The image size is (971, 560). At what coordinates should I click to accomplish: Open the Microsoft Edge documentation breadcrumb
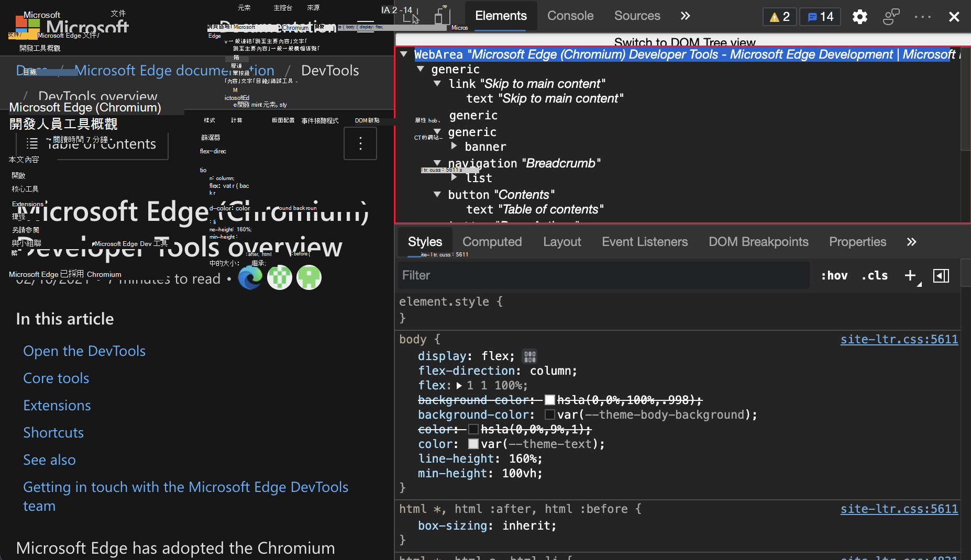(174, 71)
